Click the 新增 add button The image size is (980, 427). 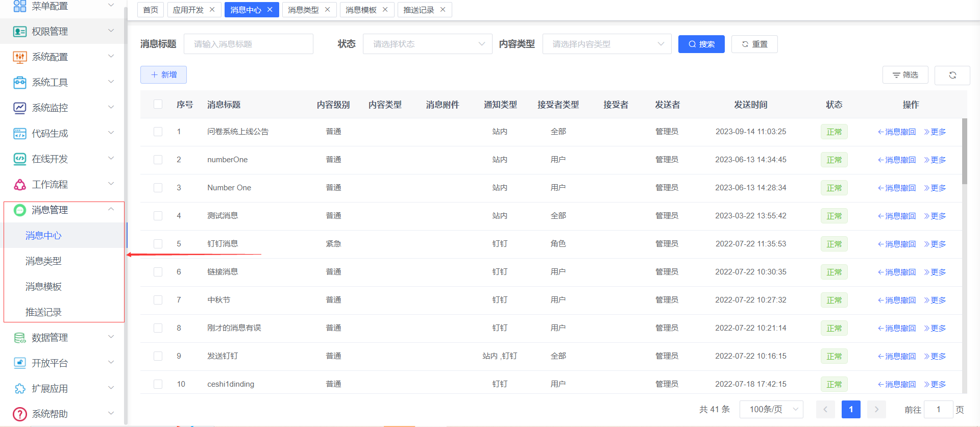[x=163, y=74]
